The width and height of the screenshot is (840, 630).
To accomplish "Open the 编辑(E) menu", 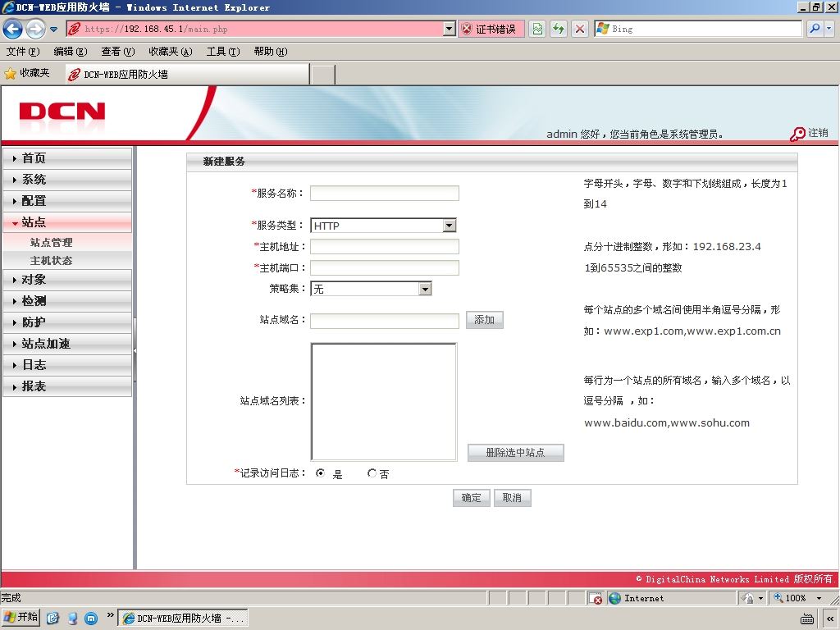I will (71, 52).
